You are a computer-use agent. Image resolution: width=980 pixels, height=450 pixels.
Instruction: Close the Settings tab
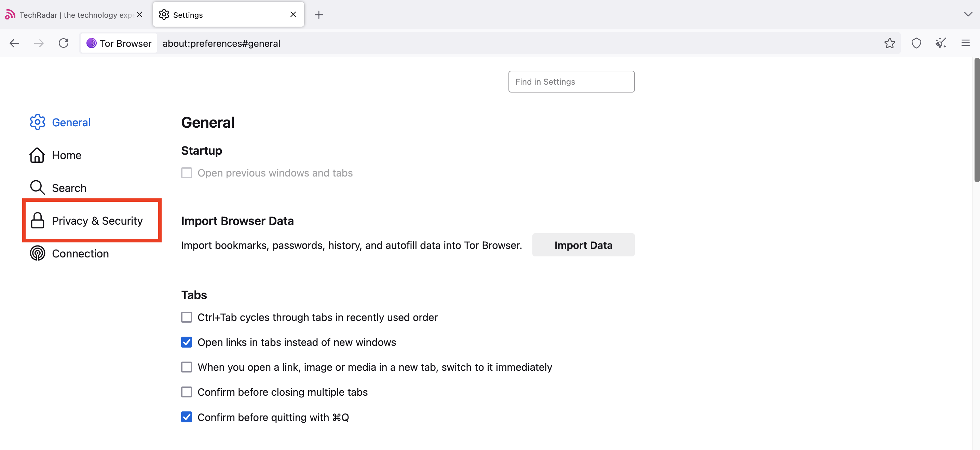pyautogui.click(x=293, y=14)
